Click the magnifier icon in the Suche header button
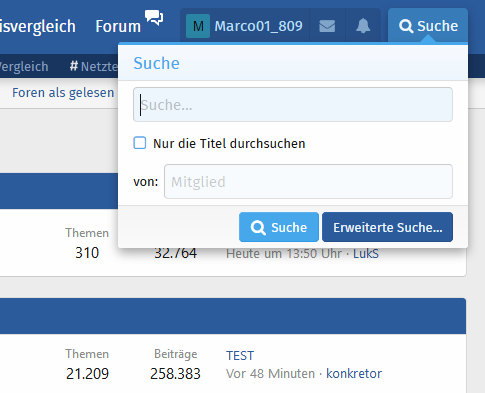 tap(406, 26)
